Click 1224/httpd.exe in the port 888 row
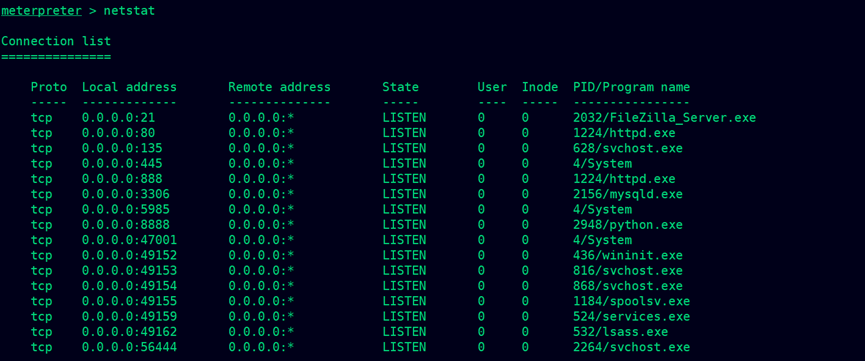 click(624, 179)
